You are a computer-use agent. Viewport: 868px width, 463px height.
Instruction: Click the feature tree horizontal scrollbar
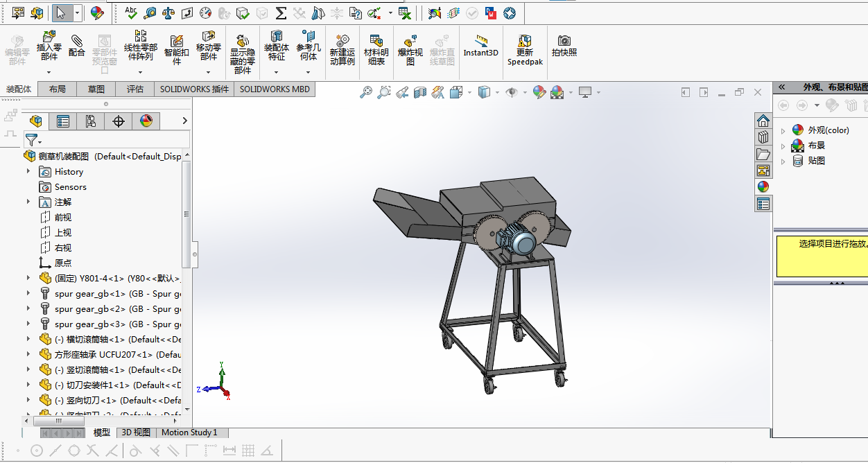coord(59,421)
